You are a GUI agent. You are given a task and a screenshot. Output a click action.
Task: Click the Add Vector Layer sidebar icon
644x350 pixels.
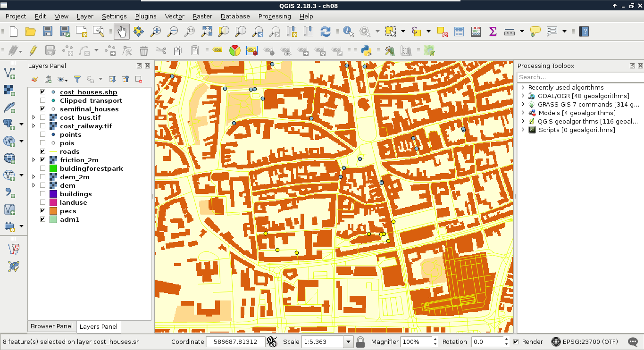coord(9,73)
